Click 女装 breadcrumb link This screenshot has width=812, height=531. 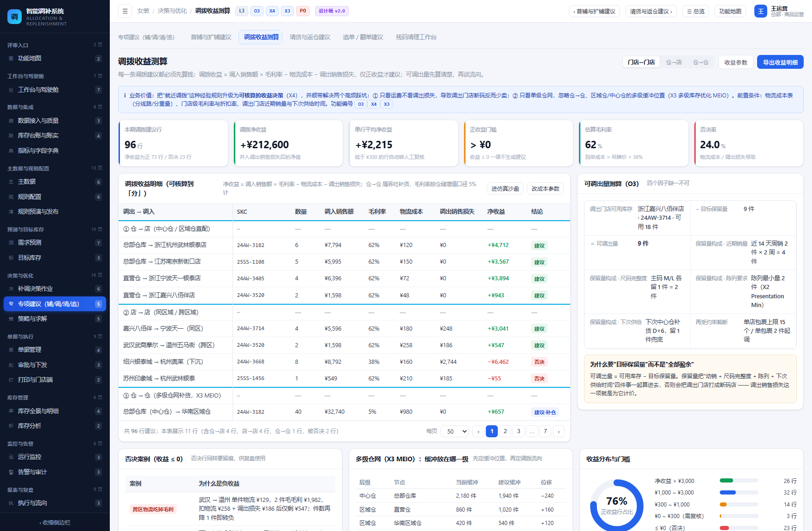pyautogui.click(x=143, y=11)
